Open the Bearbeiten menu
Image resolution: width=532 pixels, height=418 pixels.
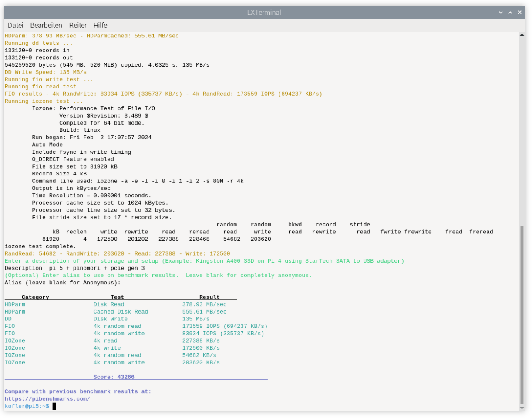pyautogui.click(x=46, y=25)
